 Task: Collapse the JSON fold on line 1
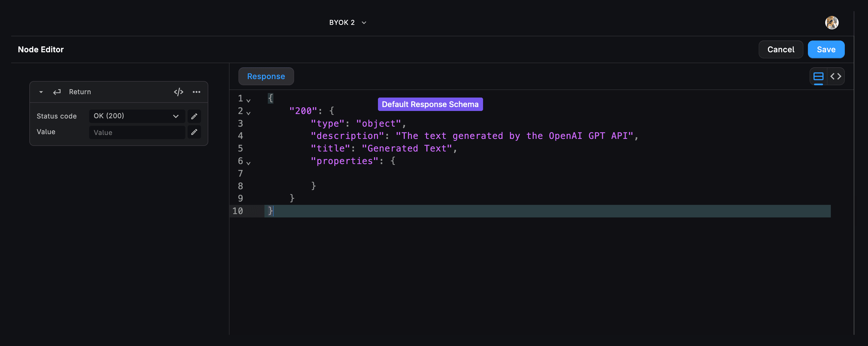coord(248,100)
